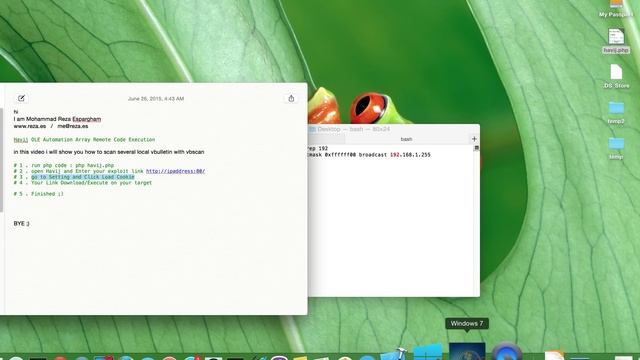Click the Notes window left-edge scrollbar
Image resolution: width=640 pixels, height=360 pixels.
[x=1, y=160]
